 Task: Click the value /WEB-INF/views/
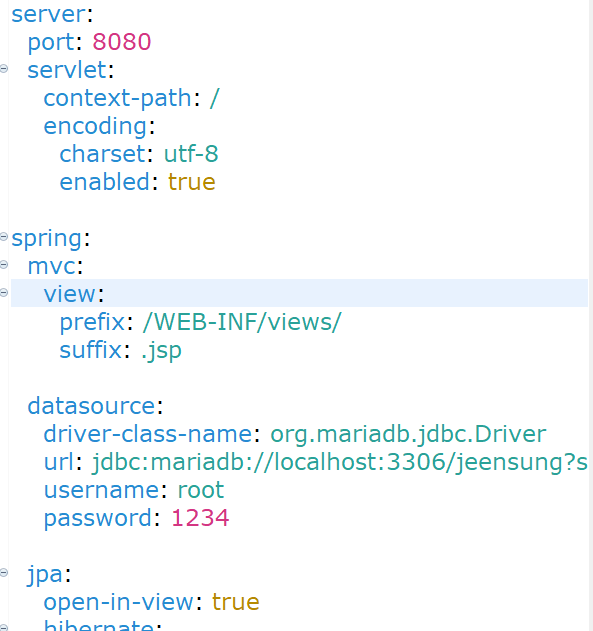[x=242, y=322]
